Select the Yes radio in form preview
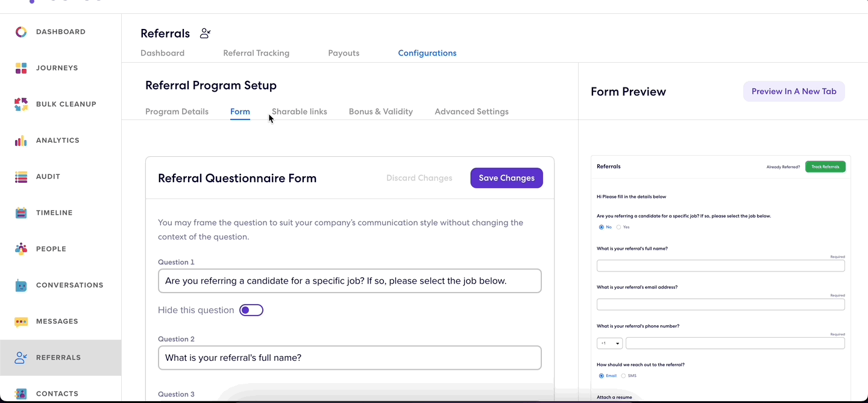Screen dimensions: 868x403 pyautogui.click(x=618, y=227)
